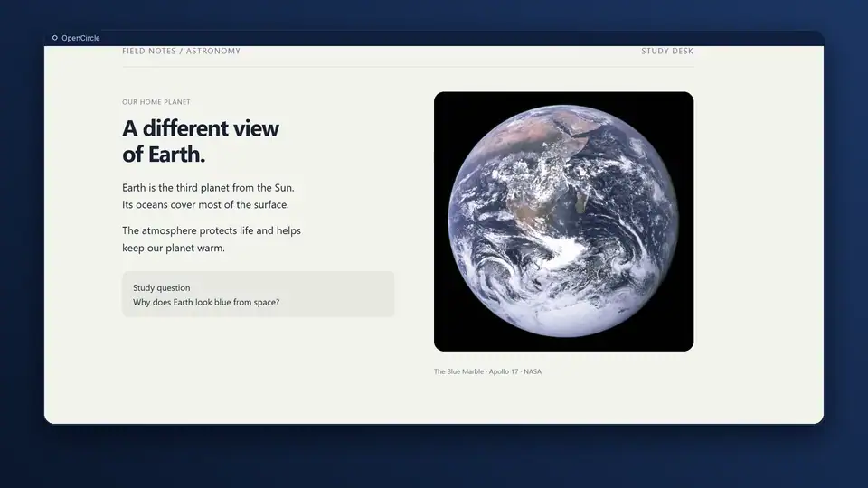Open the STUDY DESK link

click(667, 51)
